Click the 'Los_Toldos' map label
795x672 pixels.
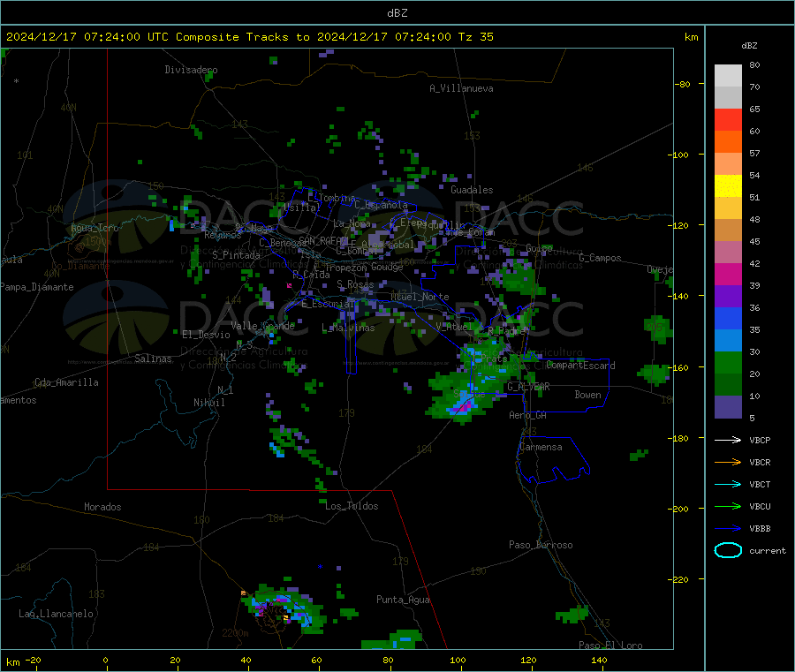click(352, 506)
